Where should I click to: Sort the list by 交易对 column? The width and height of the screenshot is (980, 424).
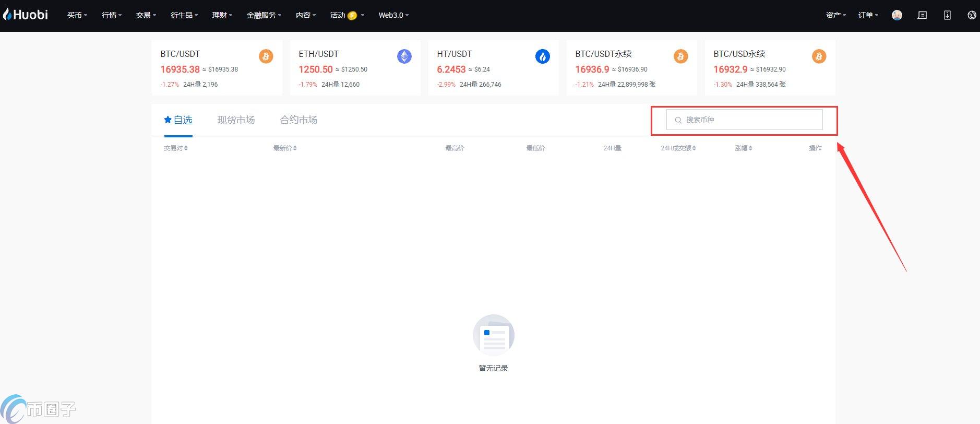[x=175, y=148]
